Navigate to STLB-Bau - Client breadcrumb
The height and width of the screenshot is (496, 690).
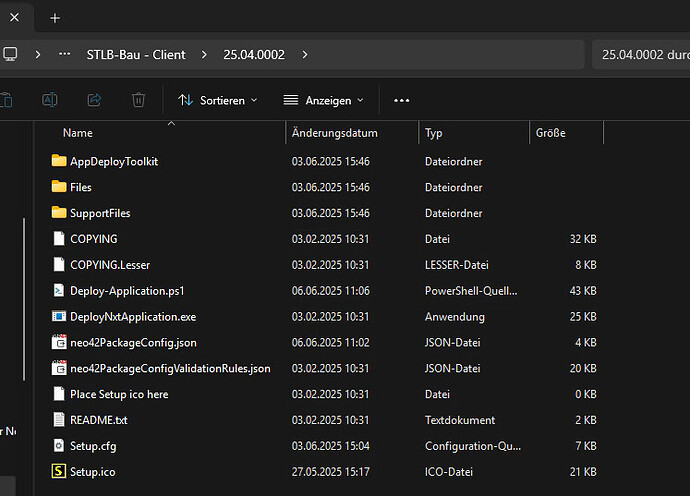coord(136,55)
